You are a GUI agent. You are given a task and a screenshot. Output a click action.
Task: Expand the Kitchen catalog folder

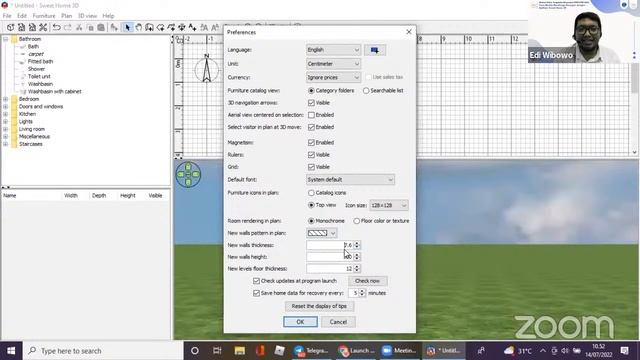tap(6, 114)
